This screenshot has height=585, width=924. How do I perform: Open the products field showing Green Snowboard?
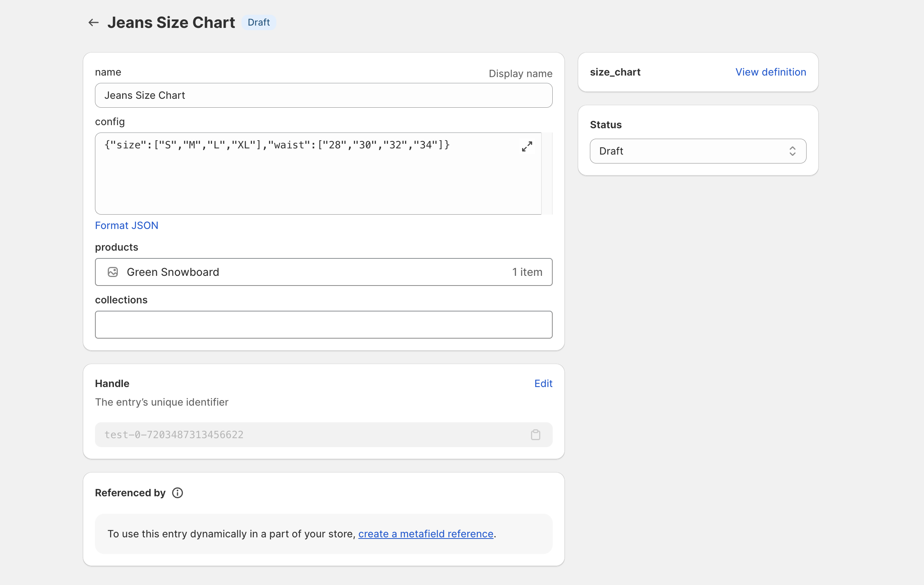pyautogui.click(x=310, y=272)
